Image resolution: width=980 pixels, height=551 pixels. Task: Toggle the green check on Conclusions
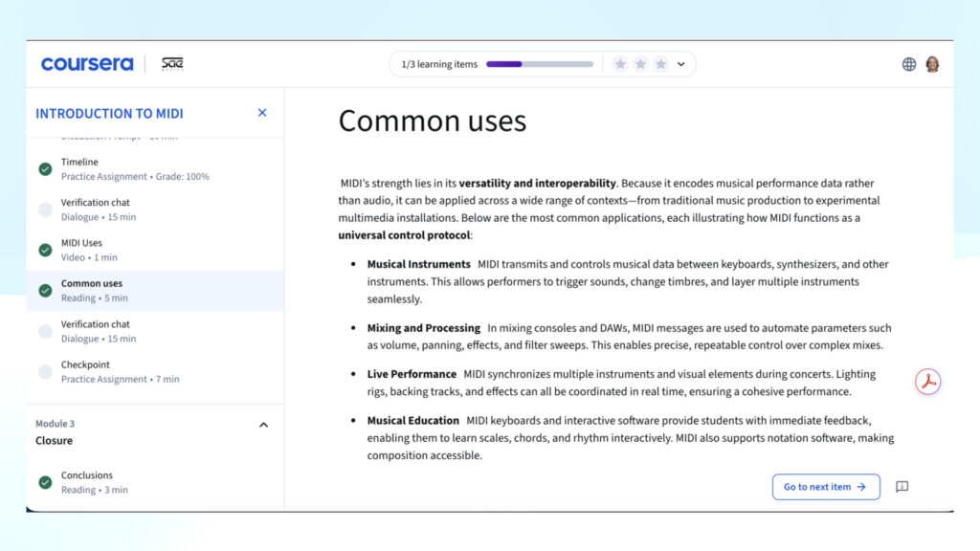44,481
